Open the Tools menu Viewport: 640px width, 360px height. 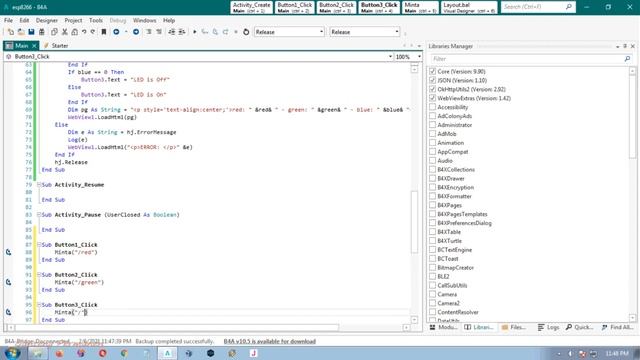pyautogui.click(x=96, y=20)
